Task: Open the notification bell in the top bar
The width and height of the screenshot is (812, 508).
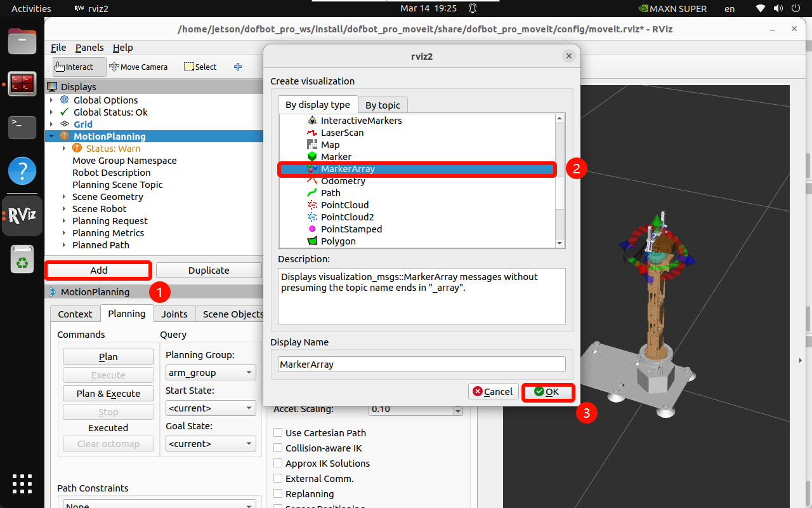Action: pos(473,8)
